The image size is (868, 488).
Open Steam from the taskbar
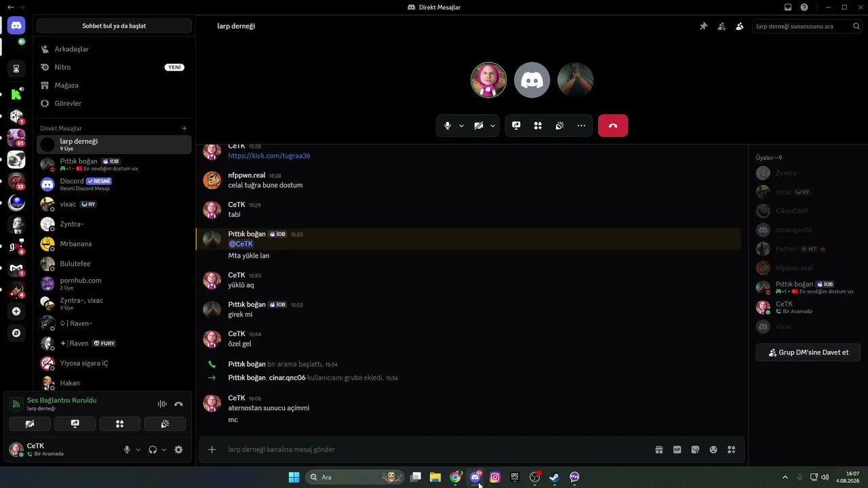pos(554,477)
